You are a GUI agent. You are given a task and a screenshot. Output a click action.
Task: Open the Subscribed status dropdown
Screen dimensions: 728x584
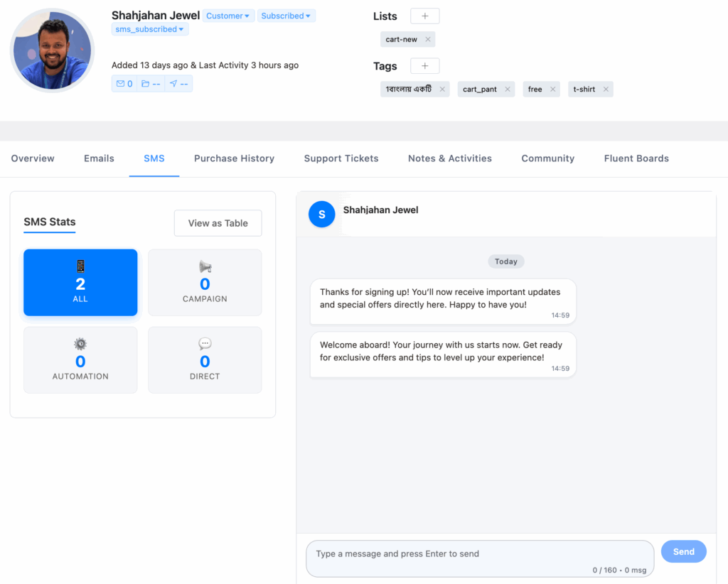[x=286, y=15]
